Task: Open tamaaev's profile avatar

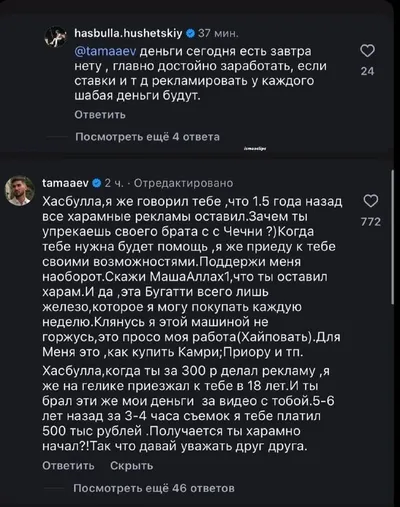Action: (x=19, y=191)
